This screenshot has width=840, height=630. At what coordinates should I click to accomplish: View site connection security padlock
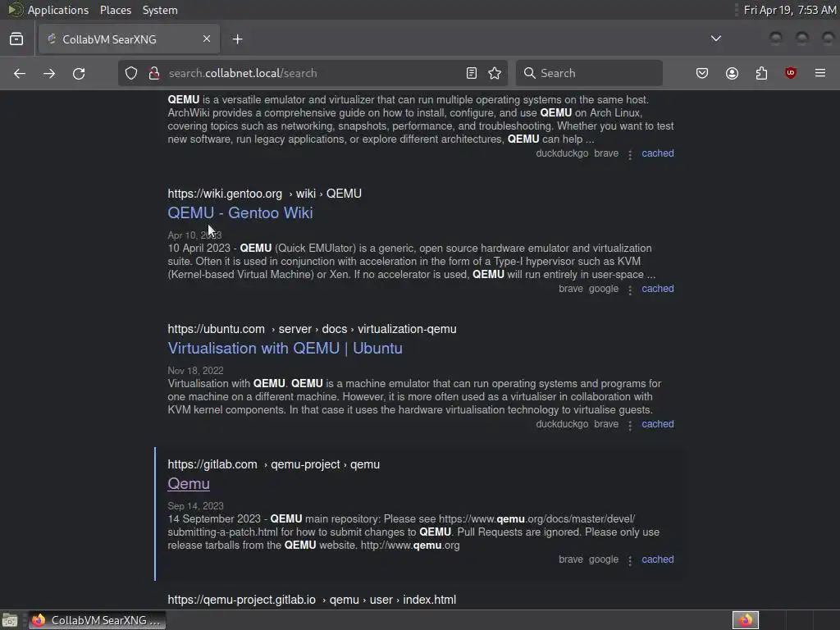154,73
